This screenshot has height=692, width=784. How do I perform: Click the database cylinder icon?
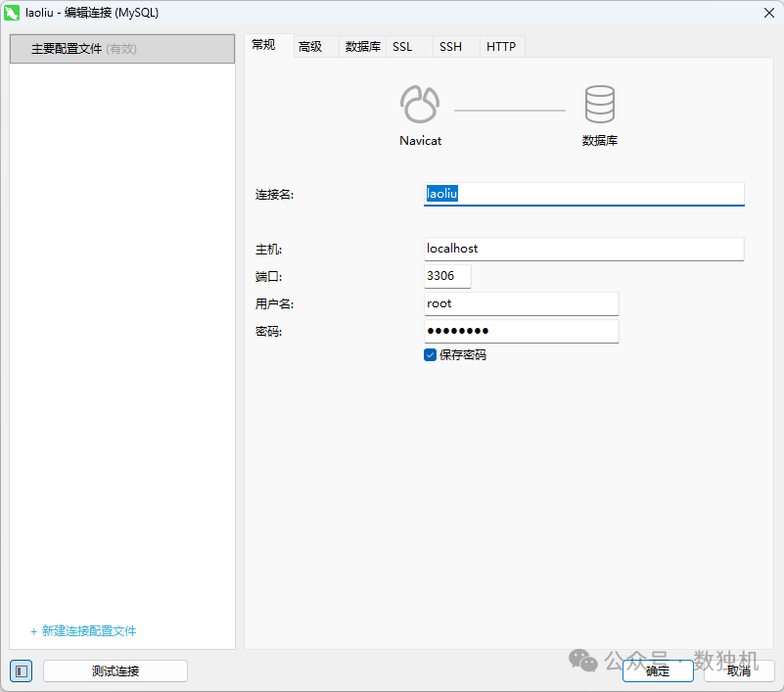(x=599, y=104)
